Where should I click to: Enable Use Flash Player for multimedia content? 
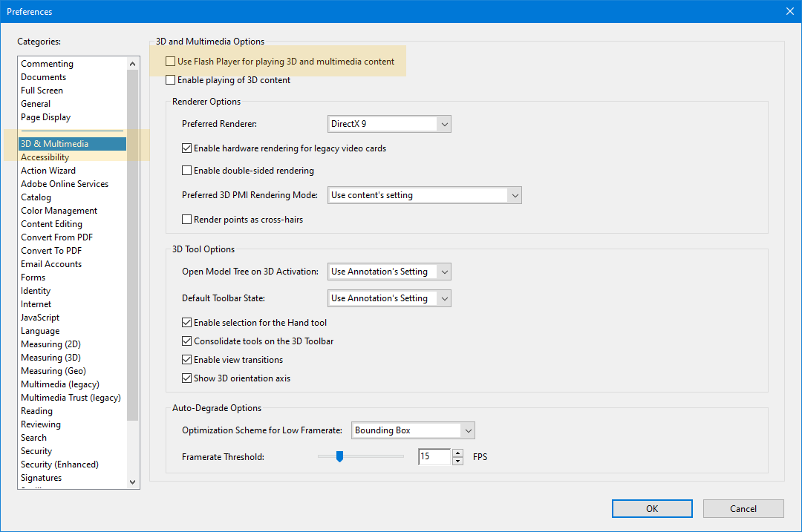(x=170, y=61)
